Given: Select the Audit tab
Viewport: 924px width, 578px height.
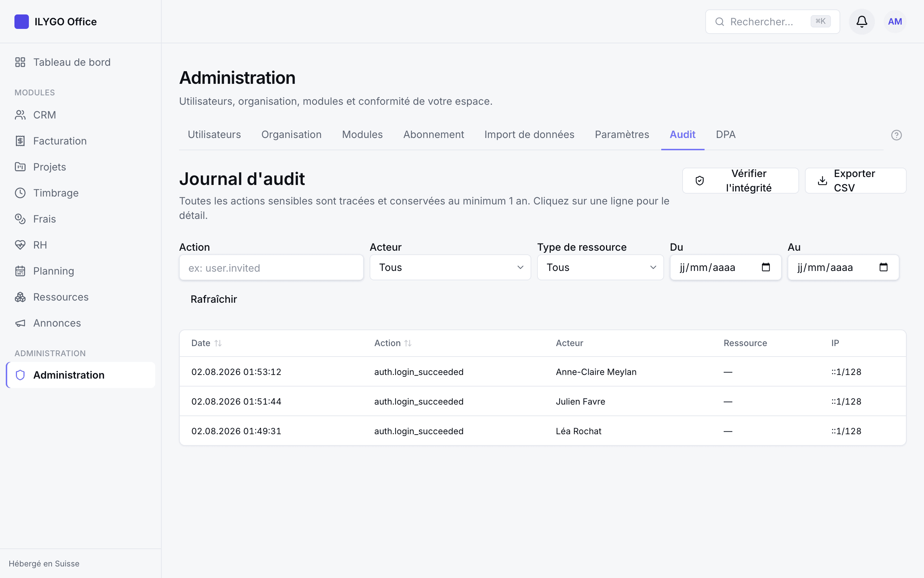Looking at the screenshot, I should click(x=682, y=134).
